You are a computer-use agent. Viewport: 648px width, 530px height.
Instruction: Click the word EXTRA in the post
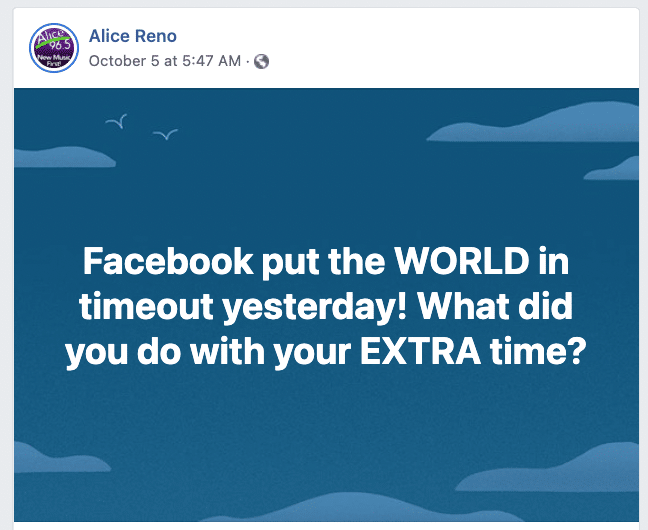pos(461,353)
